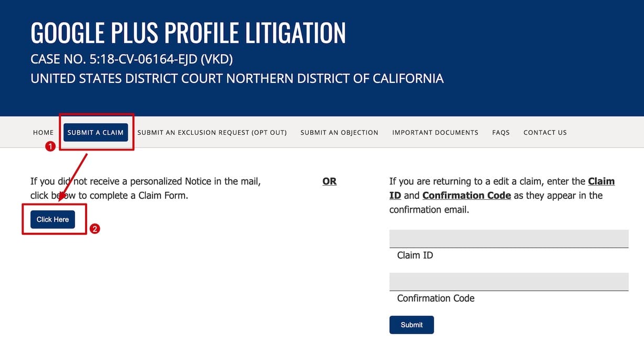Click the red step 2 badge

coord(95,229)
